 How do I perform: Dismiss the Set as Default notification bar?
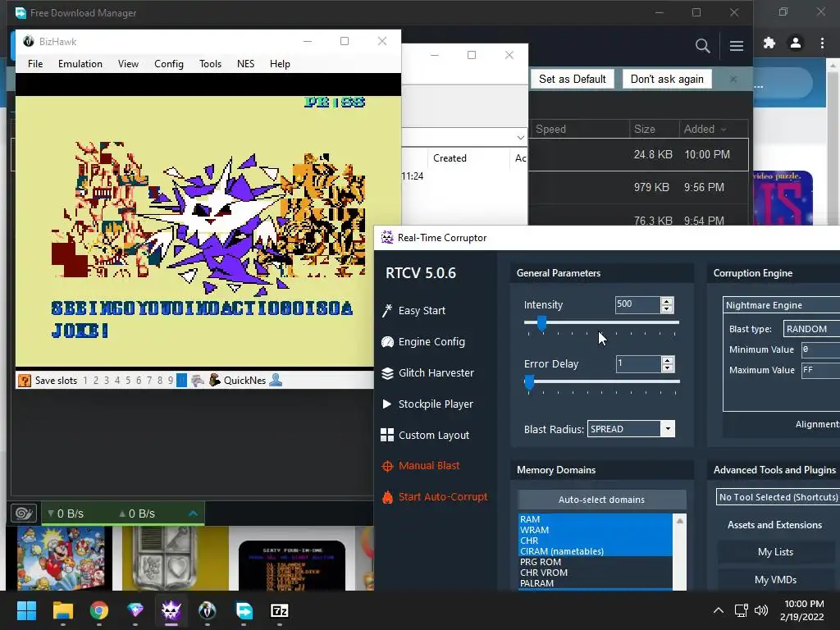(733, 80)
